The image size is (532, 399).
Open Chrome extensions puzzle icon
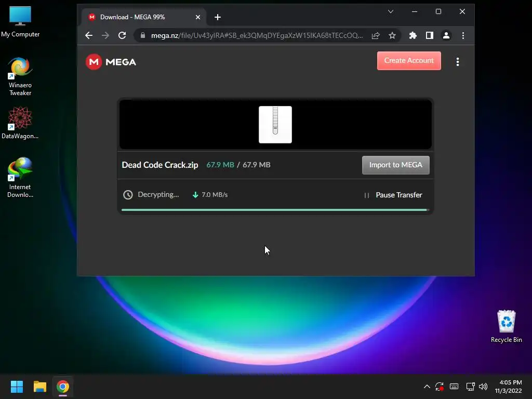pyautogui.click(x=413, y=35)
